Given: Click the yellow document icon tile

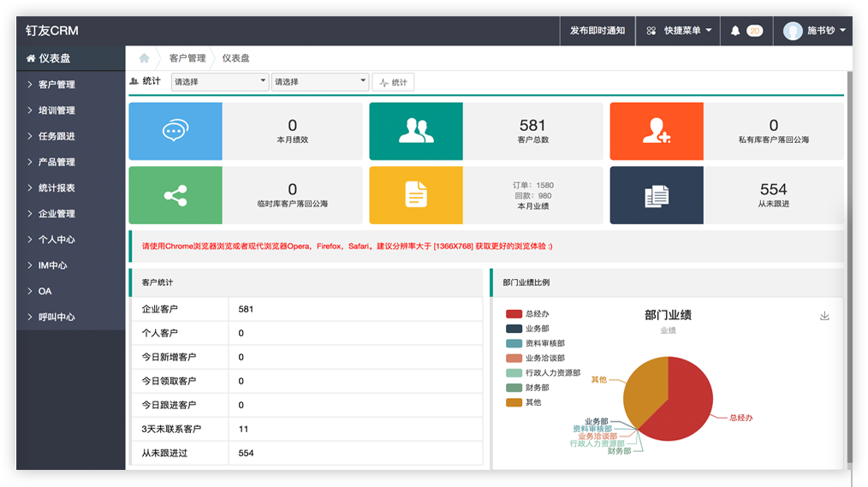Looking at the screenshot, I should coord(416,195).
